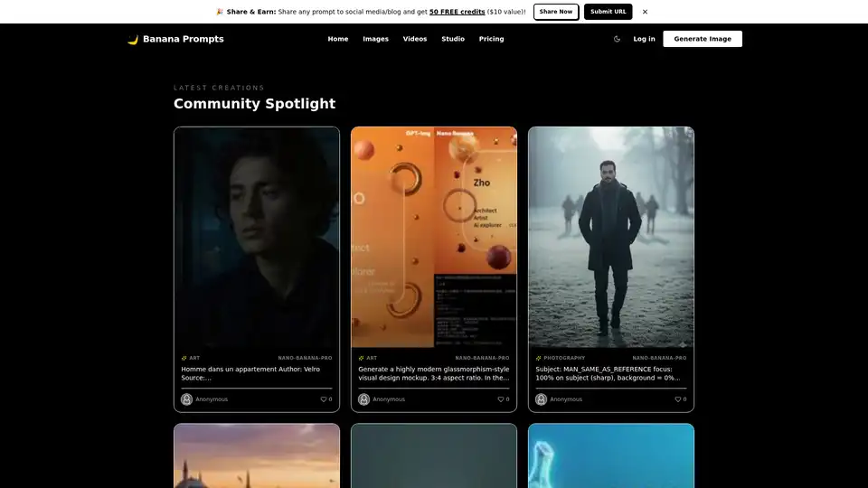Toggle dark mode moon icon

(617, 39)
